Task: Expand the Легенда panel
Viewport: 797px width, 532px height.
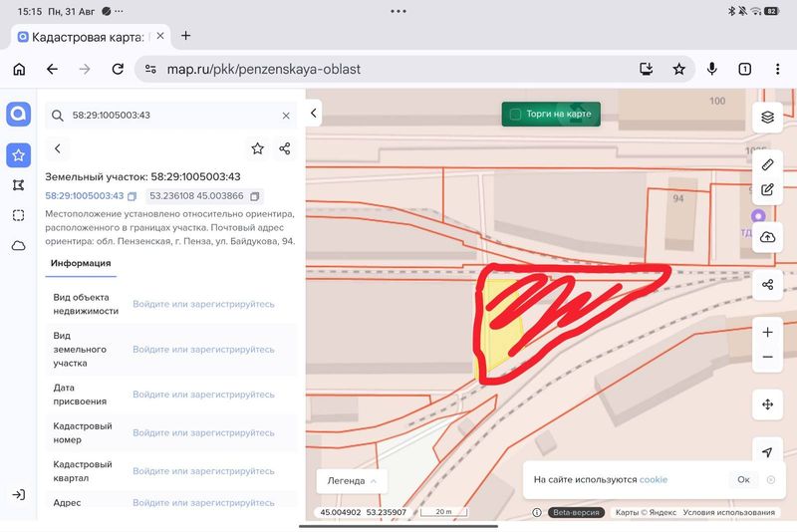Action: [352, 480]
